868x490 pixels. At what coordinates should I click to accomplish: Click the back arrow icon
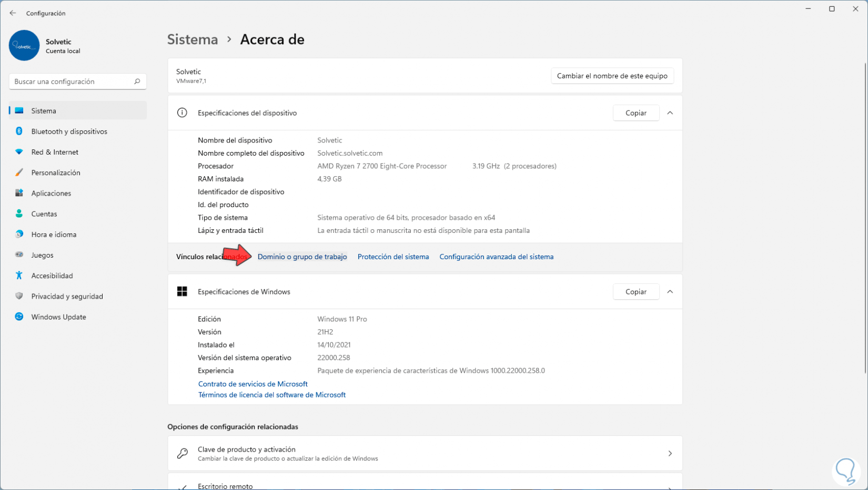point(13,13)
